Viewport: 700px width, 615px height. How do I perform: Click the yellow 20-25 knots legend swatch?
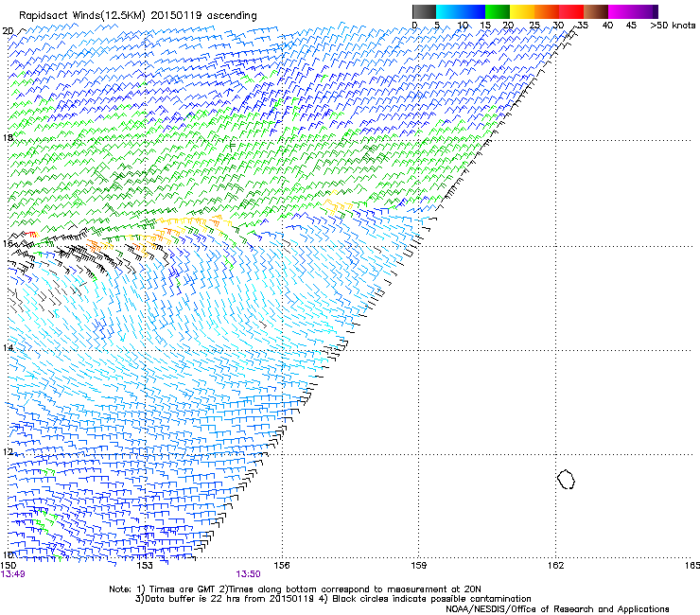[522, 11]
